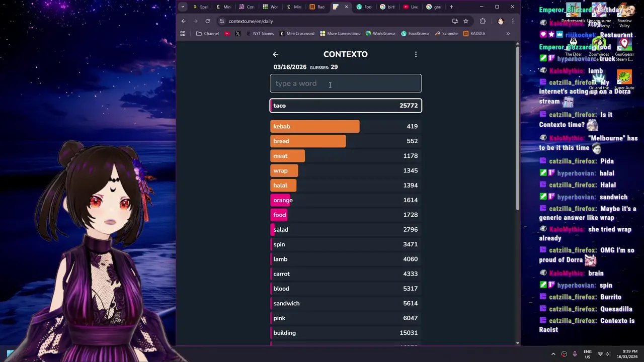Close the active Contexto tab
644x362 pixels.
(x=346, y=7)
